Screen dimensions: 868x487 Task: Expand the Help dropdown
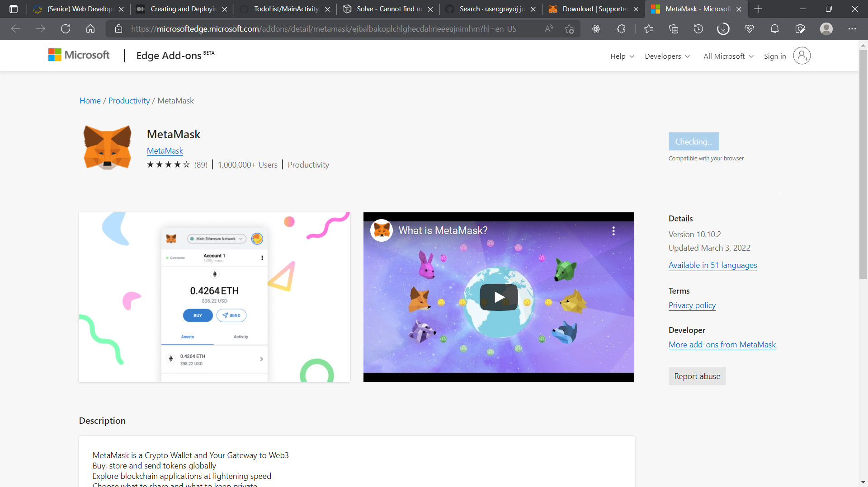pos(622,56)
